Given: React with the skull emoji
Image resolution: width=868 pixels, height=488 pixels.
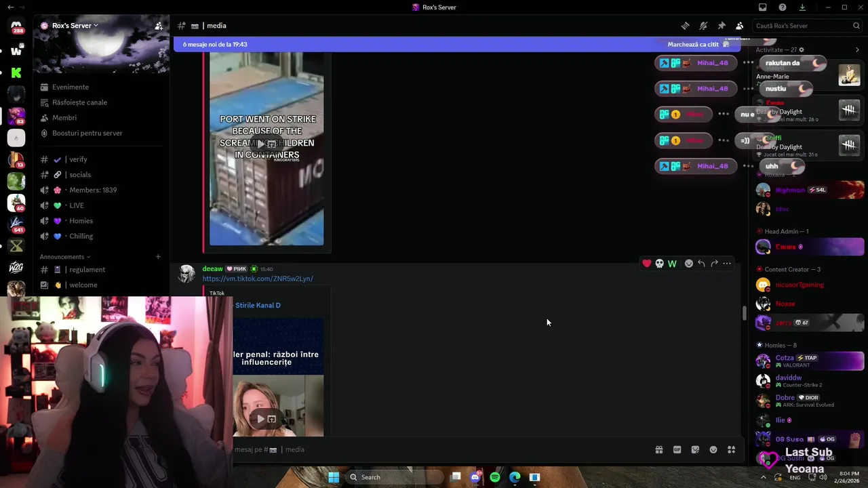Looking at the screenshot, I should click(659, 264).
